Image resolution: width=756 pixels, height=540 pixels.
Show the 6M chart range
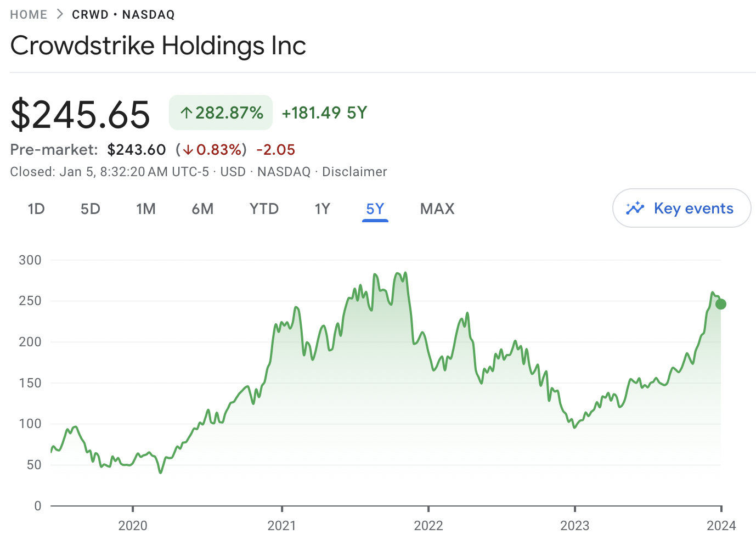(202, 209)
